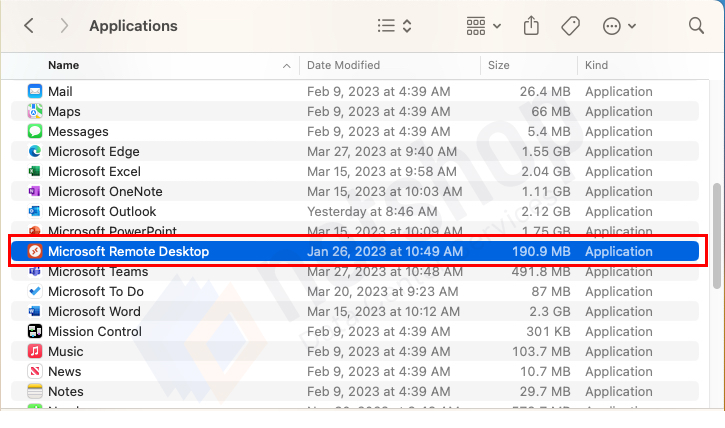Select the Music app icon
725x428 pixels.
pyautogui.click(x=35, y=351)
